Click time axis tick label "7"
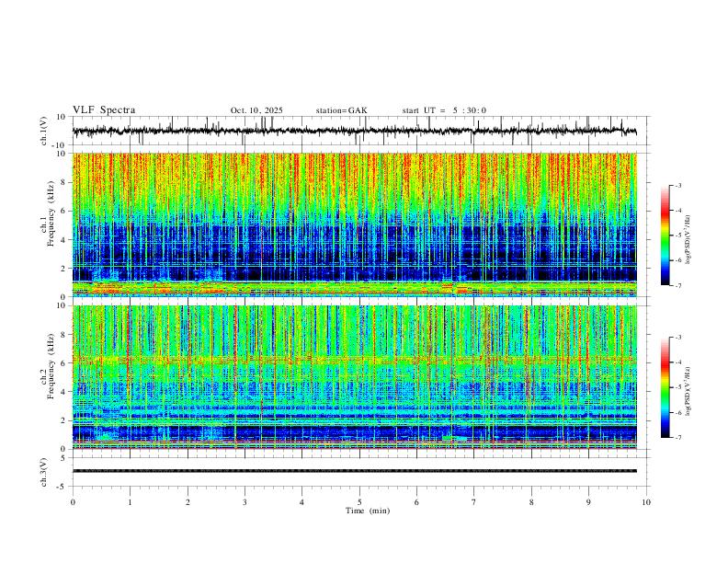 click(474, 502)
